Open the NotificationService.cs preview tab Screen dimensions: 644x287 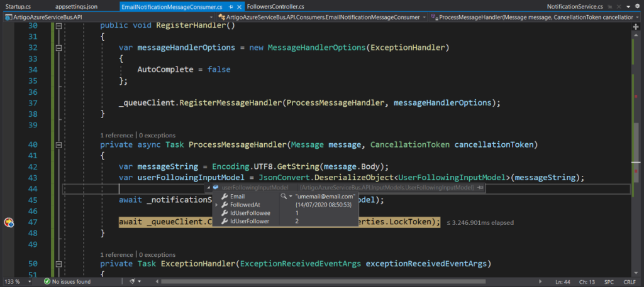click(x=575, y=7)
